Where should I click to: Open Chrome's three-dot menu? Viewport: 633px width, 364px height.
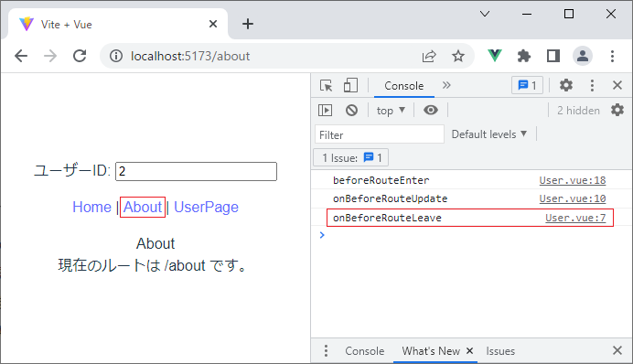(x=612, y=56)
